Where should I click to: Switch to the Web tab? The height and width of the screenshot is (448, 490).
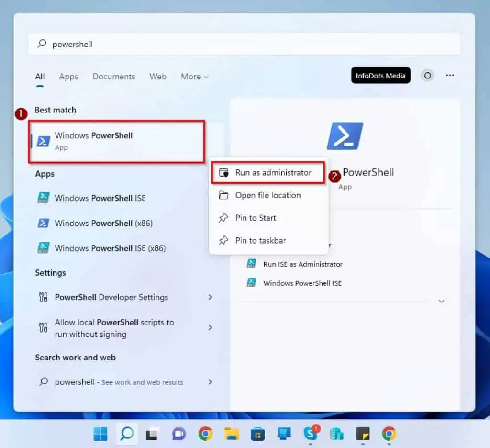[158, 77]
